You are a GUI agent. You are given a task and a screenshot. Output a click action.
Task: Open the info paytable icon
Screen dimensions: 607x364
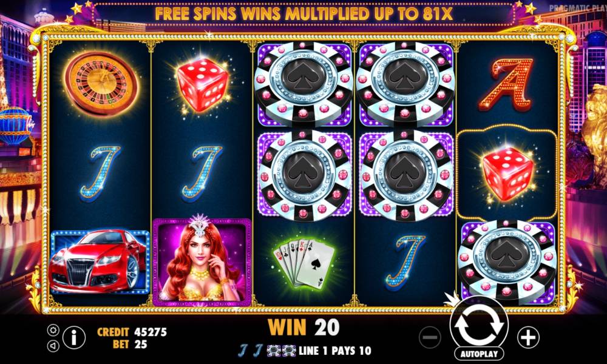point(74,337)
